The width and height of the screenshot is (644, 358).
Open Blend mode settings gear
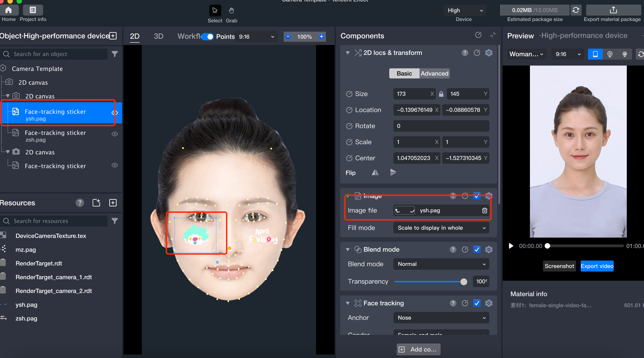pyautogui.click(x=489, y=249)
